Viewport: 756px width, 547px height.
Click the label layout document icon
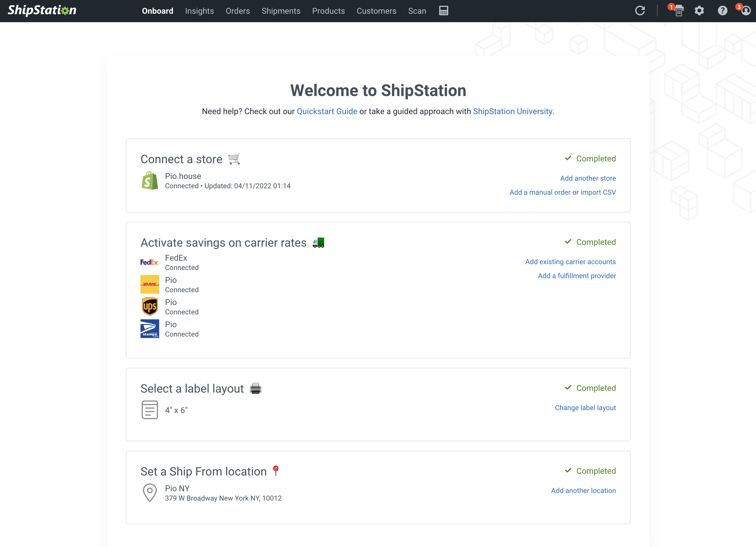point(150,410)
